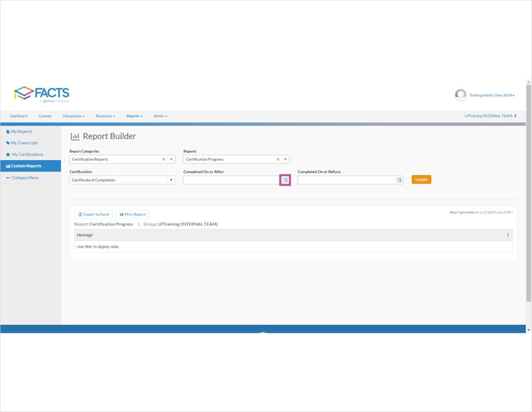Open the Admin menu

pyautogui.click(x=160, y=116)
